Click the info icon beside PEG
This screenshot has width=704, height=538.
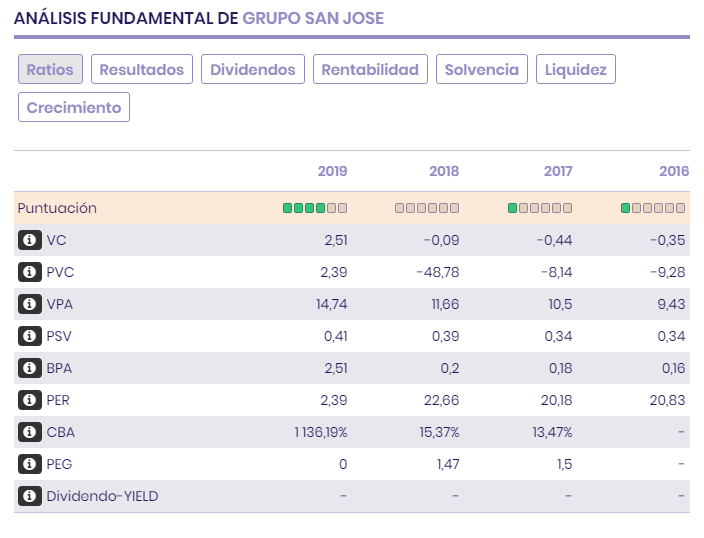pyautogui.click(x=29, y=464)
